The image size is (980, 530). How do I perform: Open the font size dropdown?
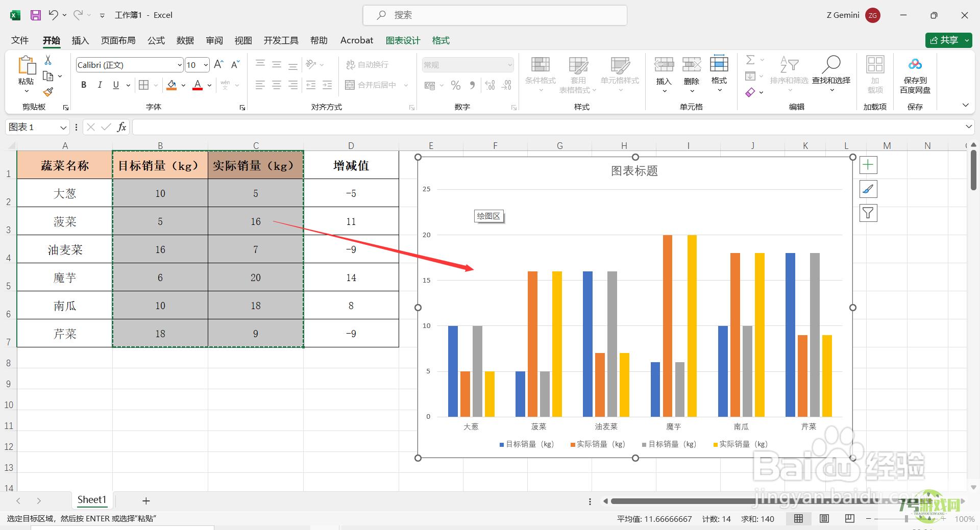coord(206,65)
